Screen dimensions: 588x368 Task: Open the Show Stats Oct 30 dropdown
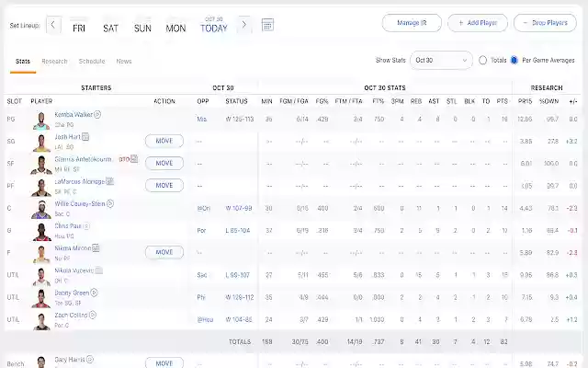pos(441,60)
